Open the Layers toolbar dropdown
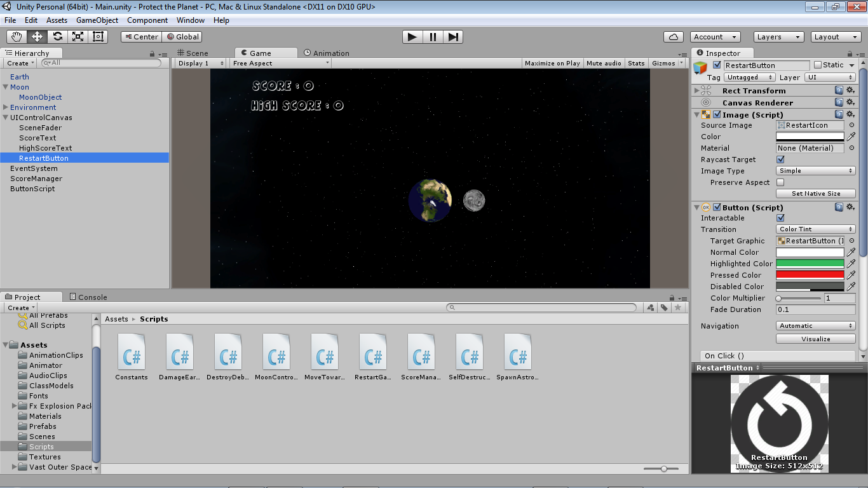 pos(779,37)
